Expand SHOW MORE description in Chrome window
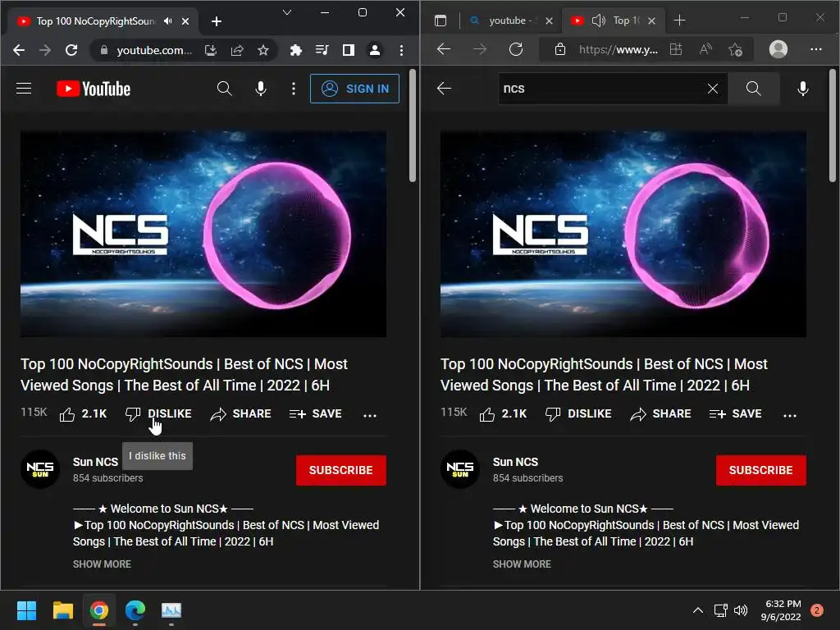This screenshot has width=840, height=630. (x=102, y=564)
